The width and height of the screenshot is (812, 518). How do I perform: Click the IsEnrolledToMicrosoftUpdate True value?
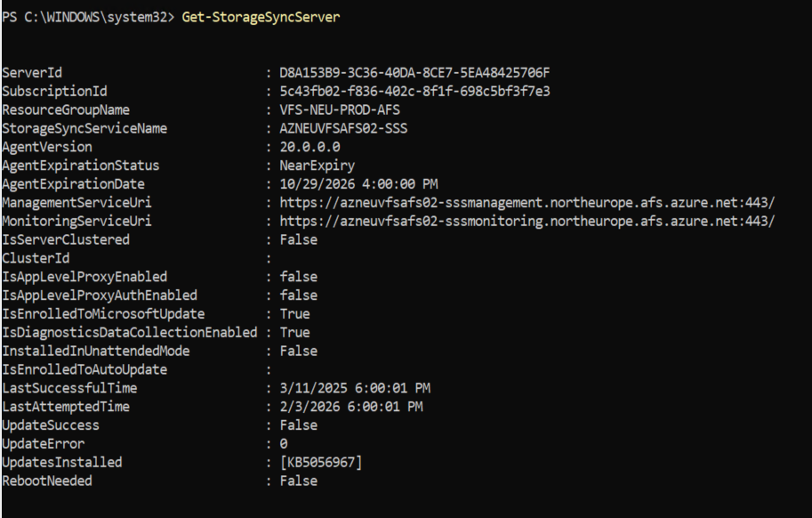[x=294, y=314]
